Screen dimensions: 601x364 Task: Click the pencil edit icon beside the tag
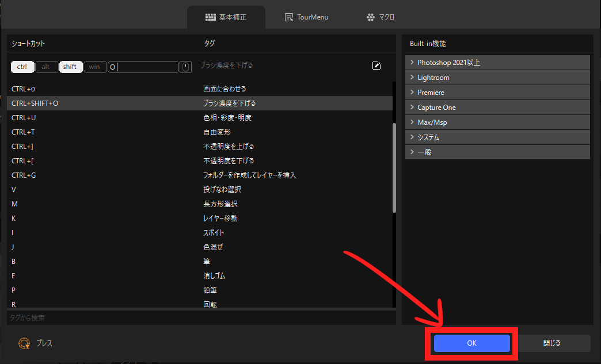click(376, 66)
